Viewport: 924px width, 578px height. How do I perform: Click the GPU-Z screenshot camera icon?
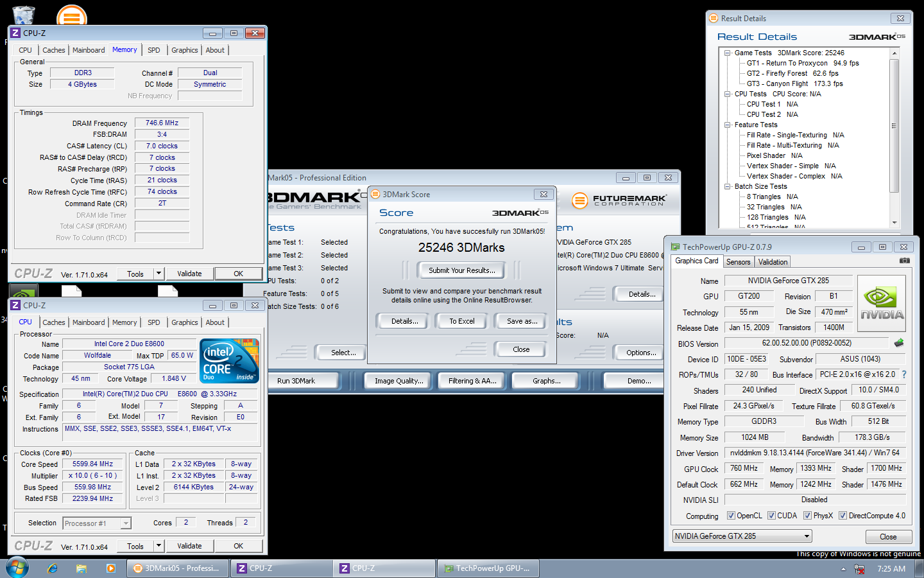(x=904, y=261)
